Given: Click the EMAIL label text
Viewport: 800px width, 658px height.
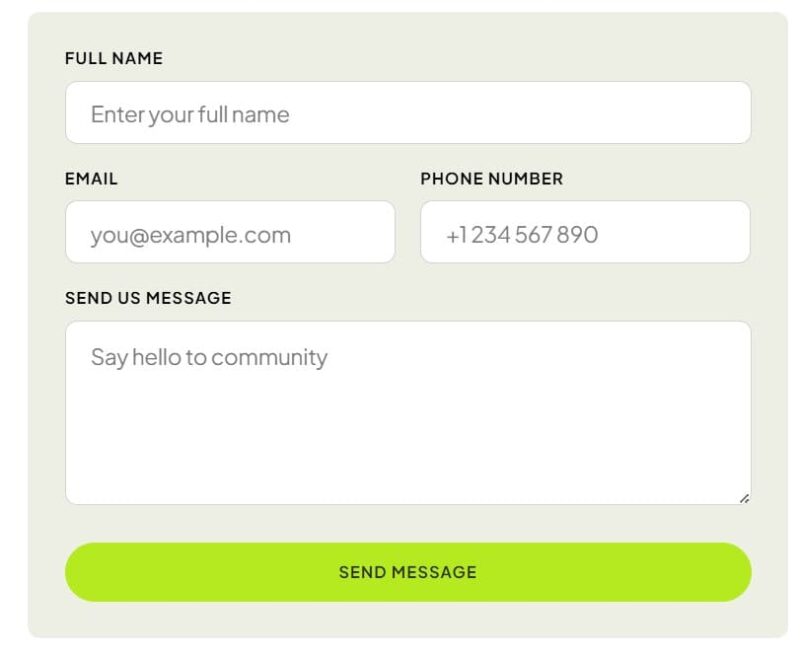Looking at the screenshot, I should pyautogui.click(x=91, y=179).
